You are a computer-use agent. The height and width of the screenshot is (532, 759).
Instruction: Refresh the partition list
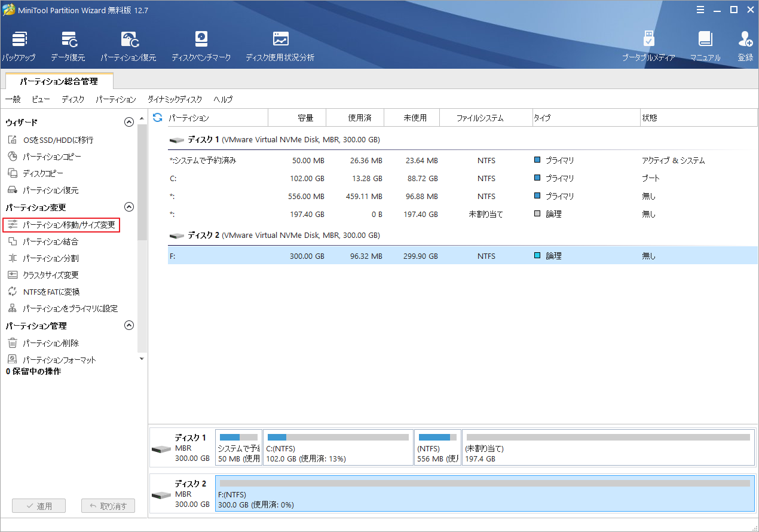[x=157, y=118]
